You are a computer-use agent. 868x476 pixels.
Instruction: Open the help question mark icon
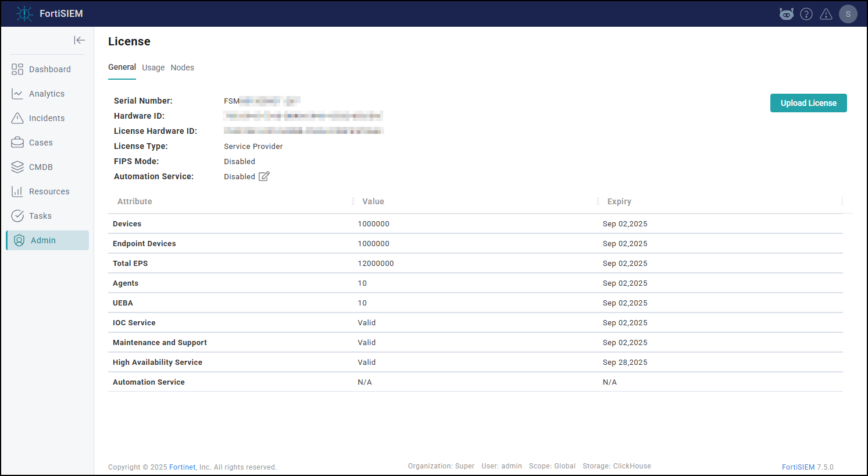[806, 14]
